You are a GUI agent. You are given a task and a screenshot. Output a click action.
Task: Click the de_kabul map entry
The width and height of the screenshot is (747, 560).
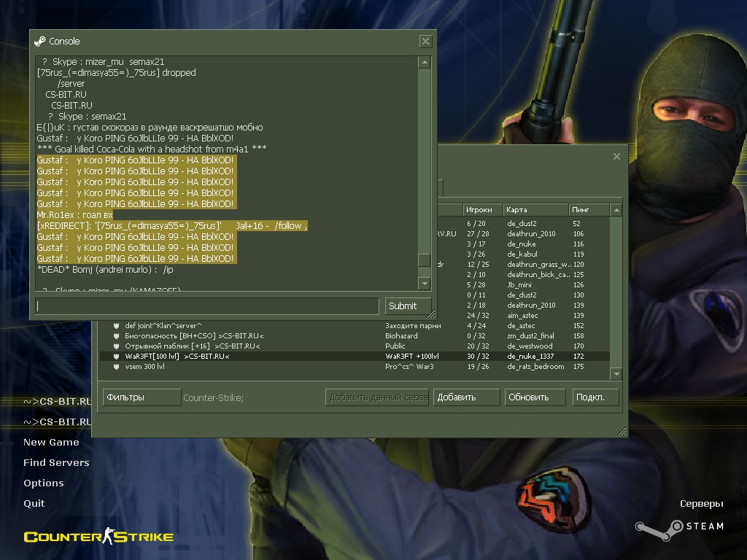click(522, 254)
